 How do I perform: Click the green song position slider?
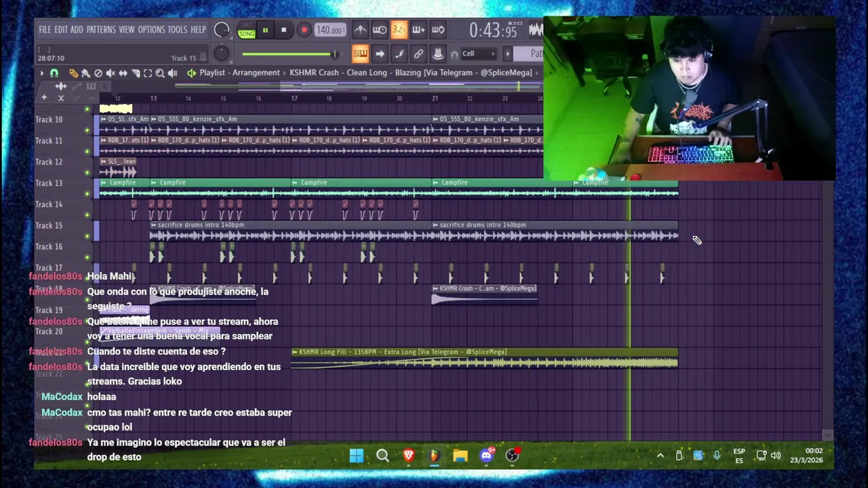pos(290,54)
